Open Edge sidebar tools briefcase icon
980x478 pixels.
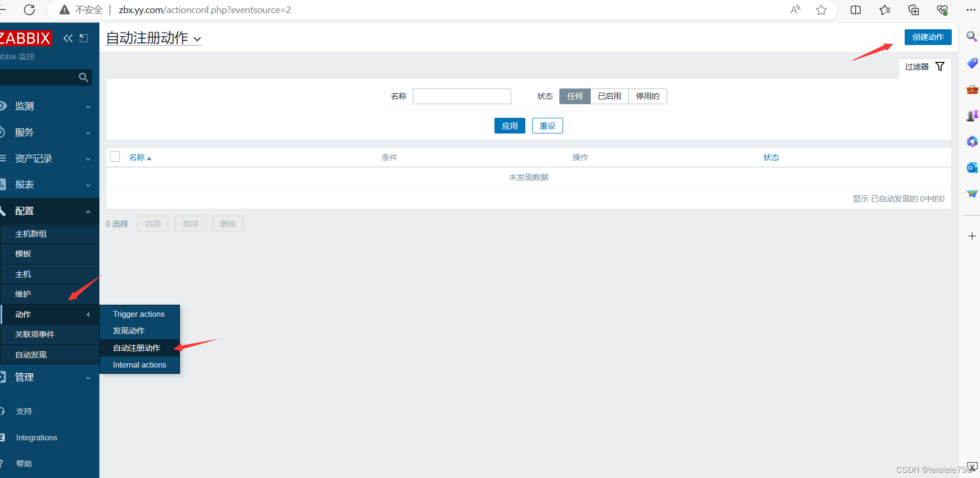coord(972,89)
